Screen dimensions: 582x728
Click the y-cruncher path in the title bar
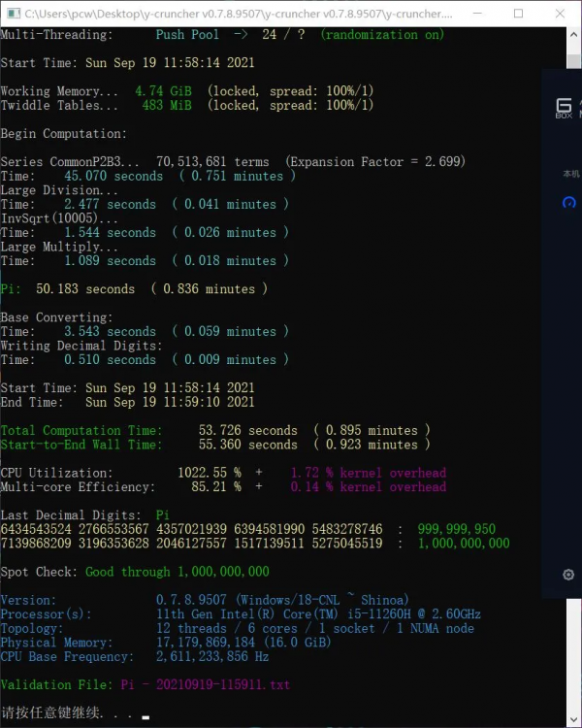coord(238,15)
